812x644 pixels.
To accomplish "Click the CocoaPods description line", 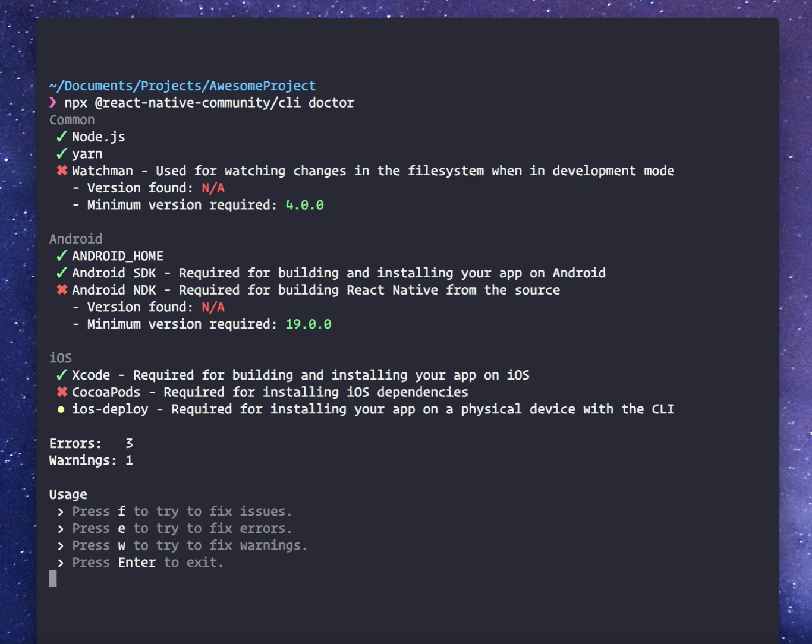I will coord(270,392).
